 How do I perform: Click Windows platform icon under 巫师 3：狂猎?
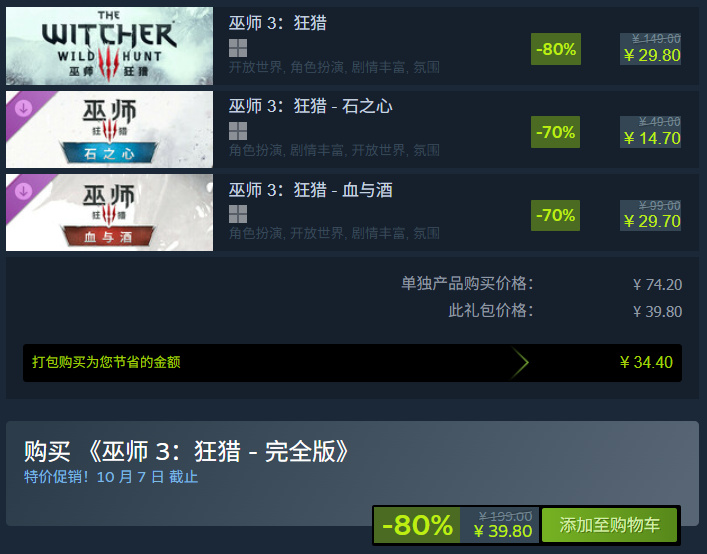click(x=238, y=48)
